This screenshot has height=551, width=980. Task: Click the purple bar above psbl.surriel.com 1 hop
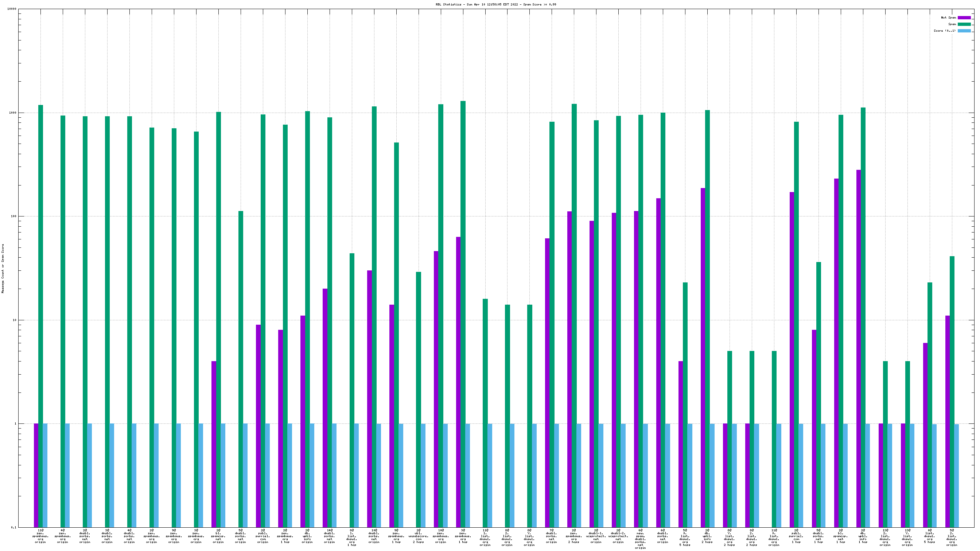coord(792,359)
